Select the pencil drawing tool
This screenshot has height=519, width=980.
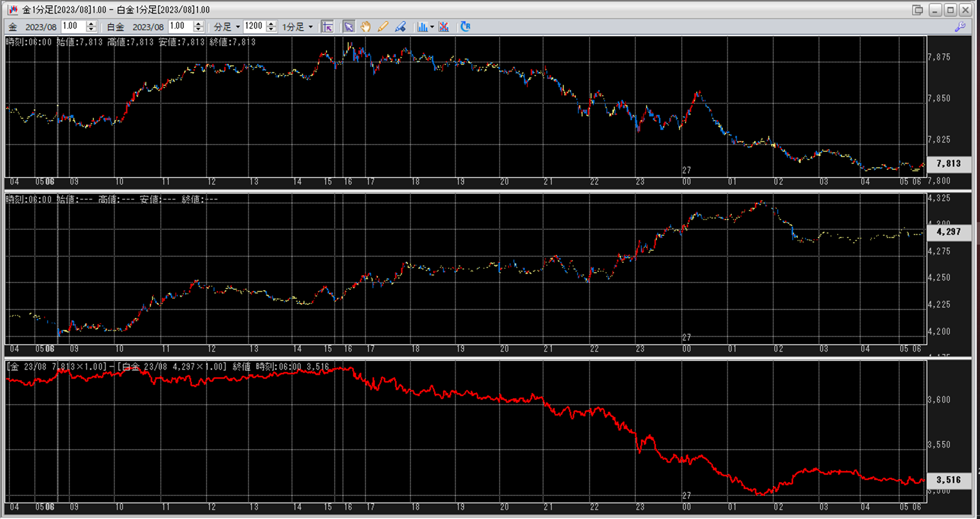click(x=382, y=27)
